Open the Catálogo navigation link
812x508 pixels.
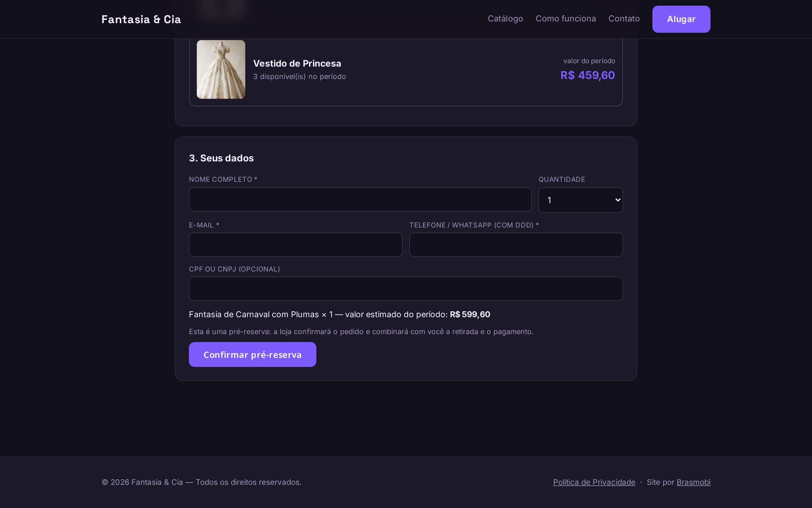tap(505, 19)
